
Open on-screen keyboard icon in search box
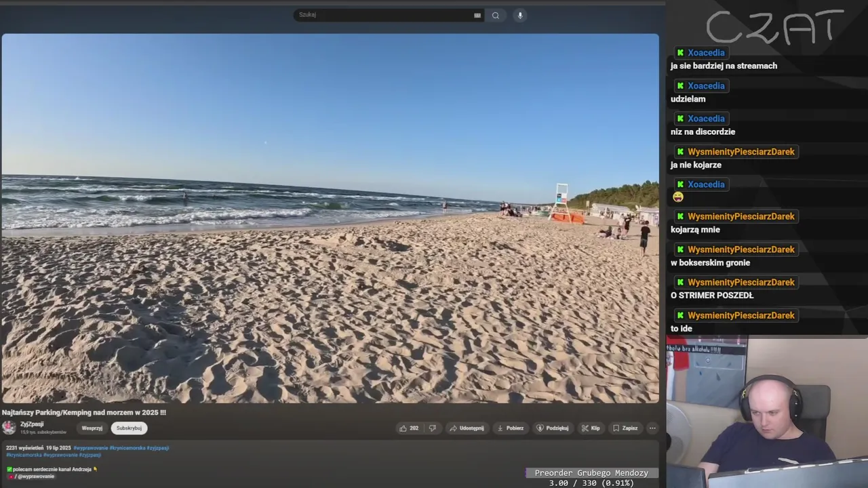[x=477, y=16]
